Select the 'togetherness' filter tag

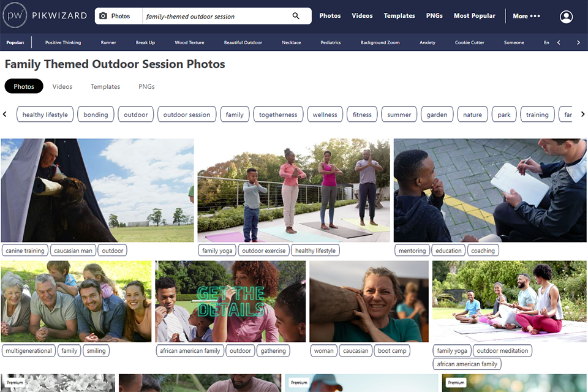click(x=278, y=115)
